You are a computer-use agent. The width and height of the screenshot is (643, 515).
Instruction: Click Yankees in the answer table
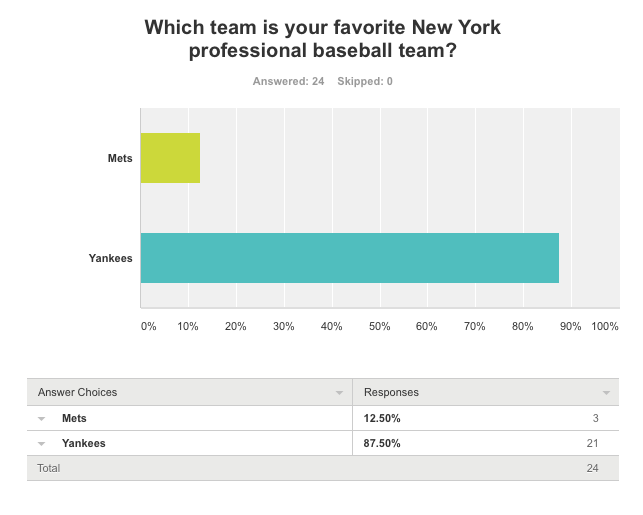[x=83, y=443]
